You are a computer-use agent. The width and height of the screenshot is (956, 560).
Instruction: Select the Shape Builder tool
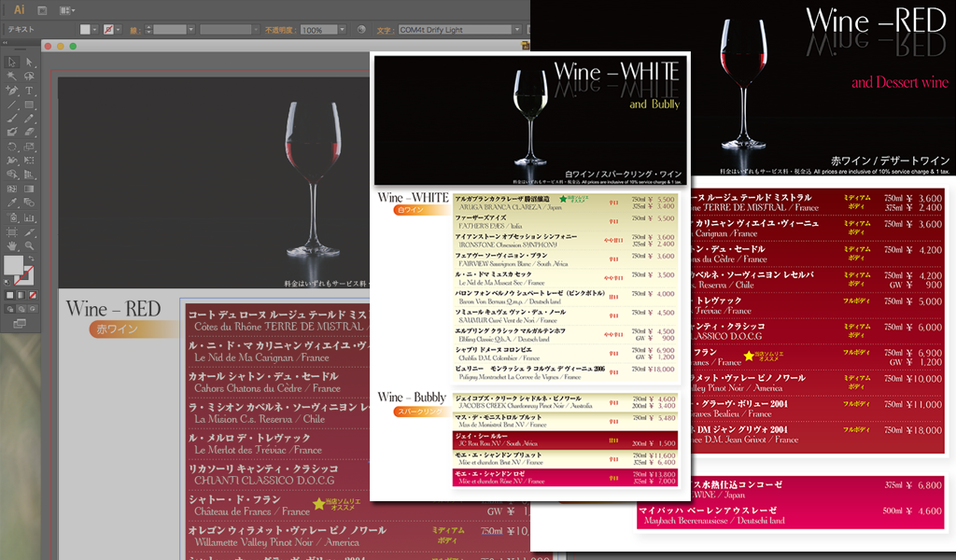point(11,175)
